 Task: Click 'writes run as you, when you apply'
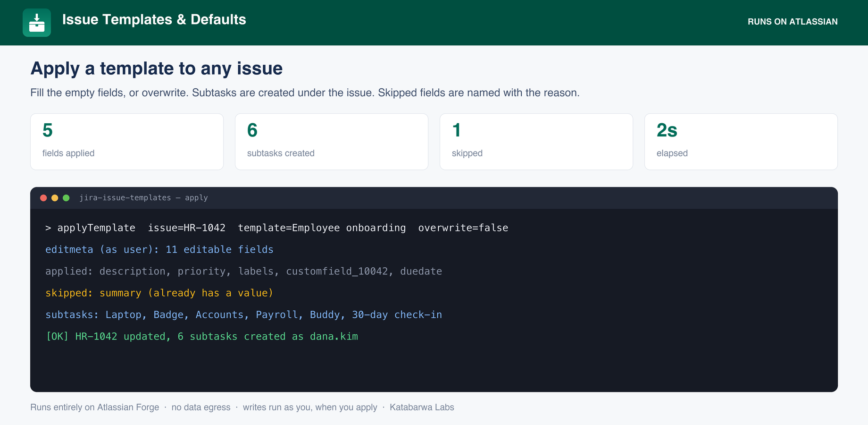[310, 407]
